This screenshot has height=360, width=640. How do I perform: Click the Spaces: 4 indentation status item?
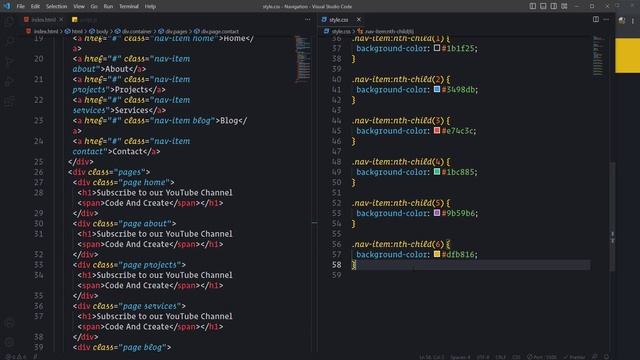point(460,357)
